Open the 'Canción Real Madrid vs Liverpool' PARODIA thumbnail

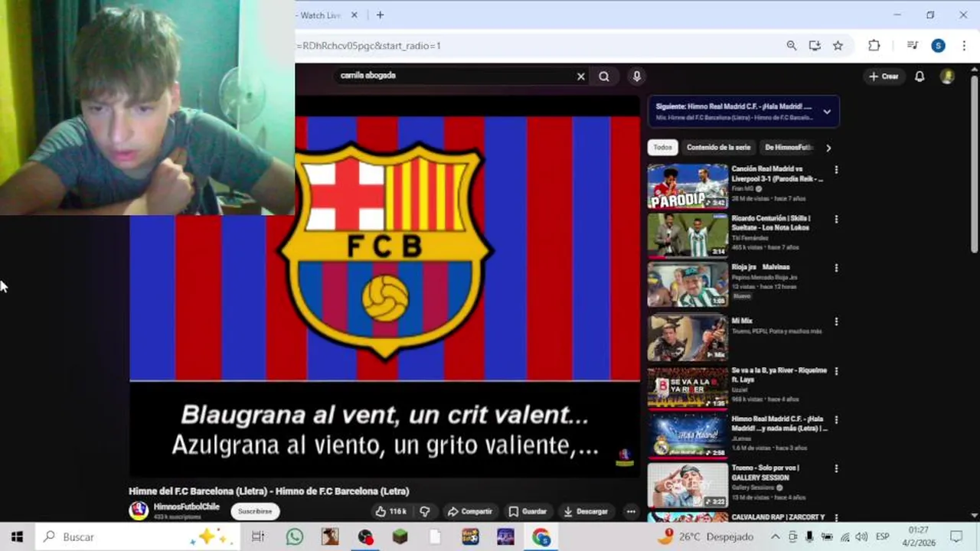tap(688, 186)
